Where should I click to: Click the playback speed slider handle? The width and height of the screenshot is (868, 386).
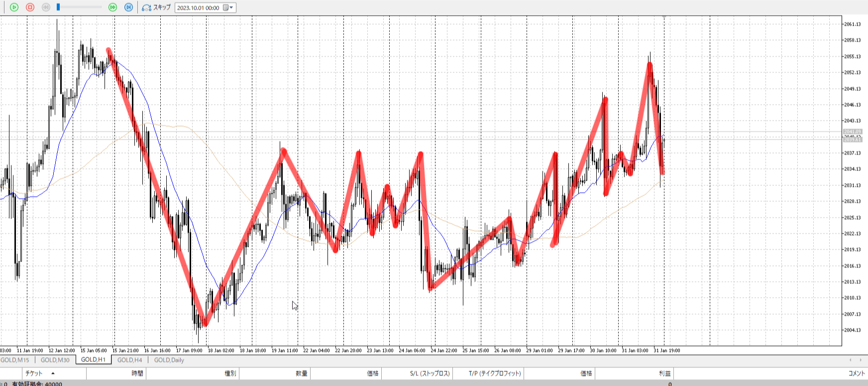click(x=58, y=7)
